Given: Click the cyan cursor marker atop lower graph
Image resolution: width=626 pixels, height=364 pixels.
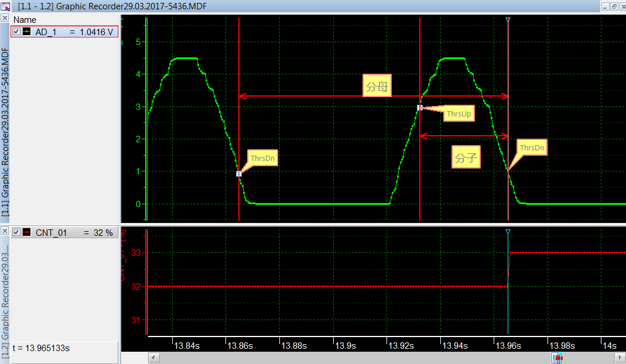Looking at the screenshot, I should click(x=508, y=232).
